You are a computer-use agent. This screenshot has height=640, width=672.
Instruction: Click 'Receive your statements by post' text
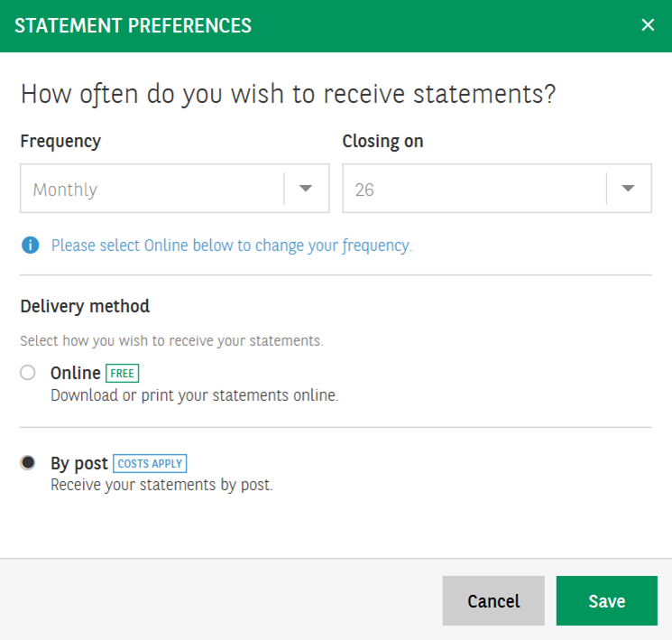click(161, 485)
